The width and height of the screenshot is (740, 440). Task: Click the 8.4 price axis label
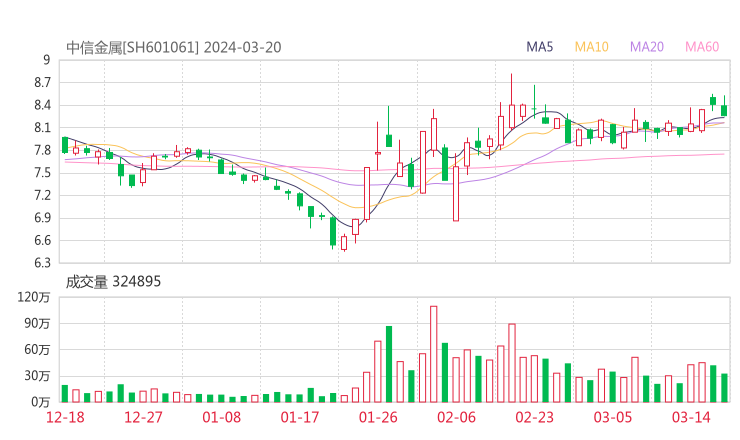[x=42, y=105]
